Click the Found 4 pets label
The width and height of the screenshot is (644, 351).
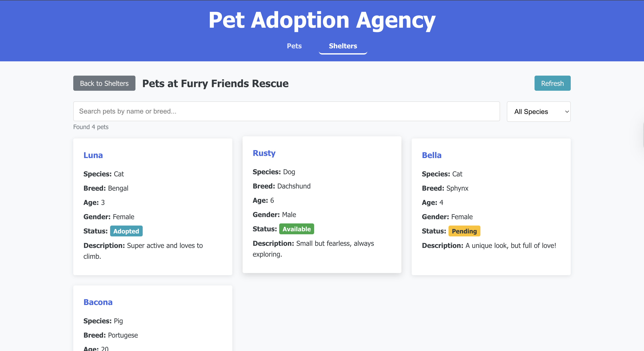pos(91,127)
